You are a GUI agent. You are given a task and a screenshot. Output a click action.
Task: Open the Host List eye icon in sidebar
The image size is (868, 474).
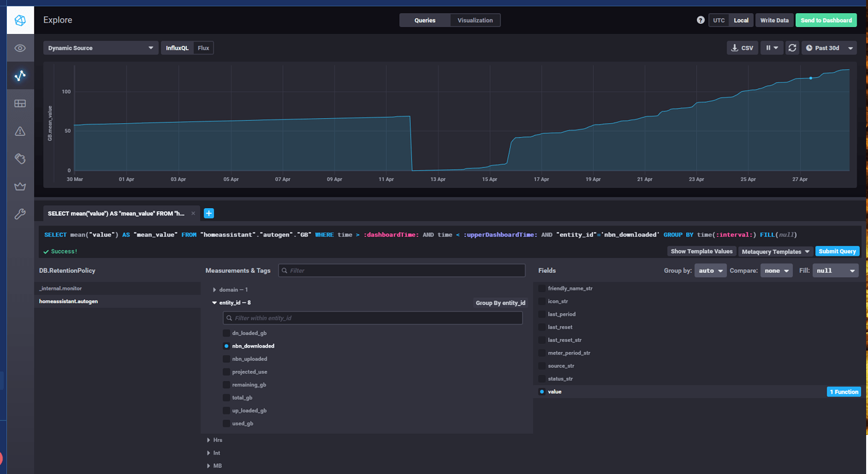(x=19, y=48)
